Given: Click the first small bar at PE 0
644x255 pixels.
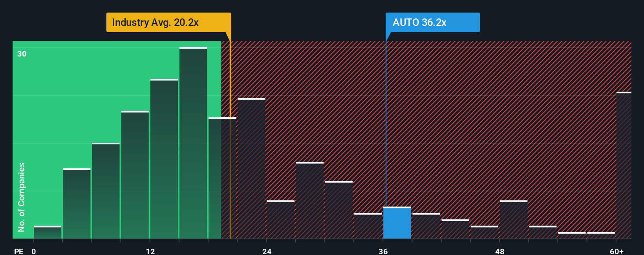Looking at the screenshot, I should click(48, 232).
